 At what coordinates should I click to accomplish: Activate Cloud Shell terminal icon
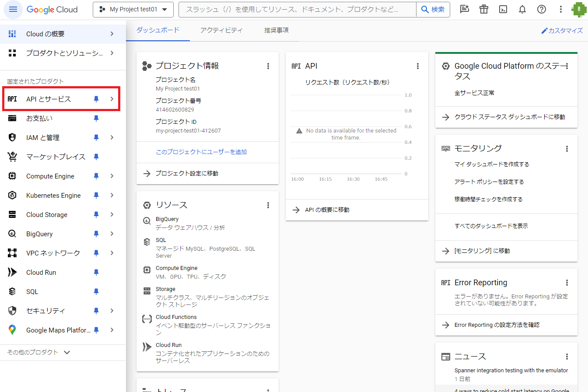pyautogui.click(x=503, y=9)
